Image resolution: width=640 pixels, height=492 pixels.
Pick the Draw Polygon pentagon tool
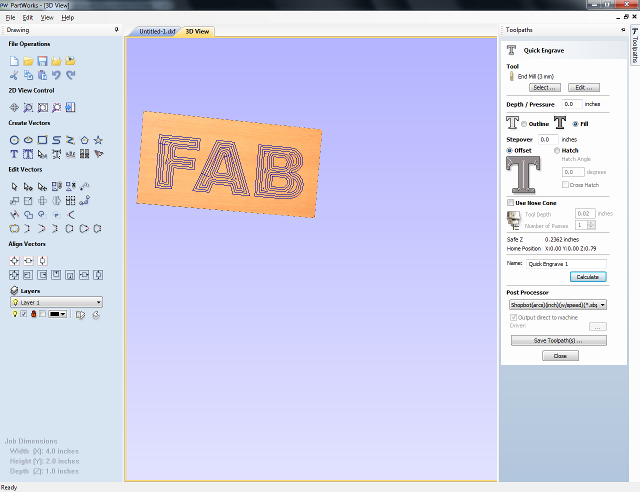tap(84, 140)
